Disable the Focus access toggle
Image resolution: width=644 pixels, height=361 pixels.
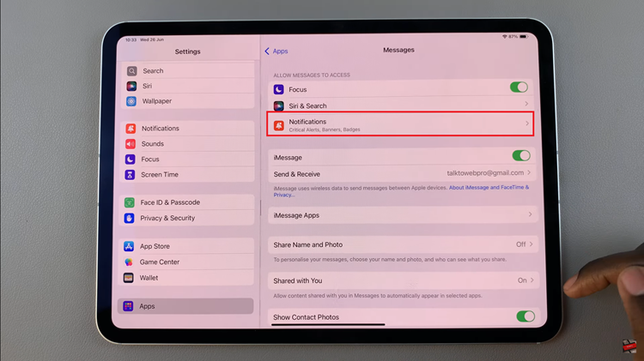tap(519, 87)
